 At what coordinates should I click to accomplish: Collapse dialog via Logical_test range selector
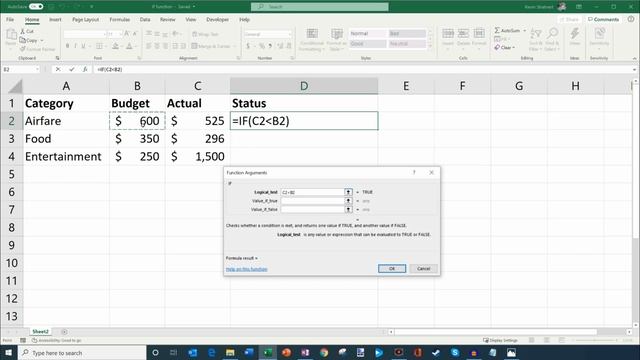click(348, 192)
